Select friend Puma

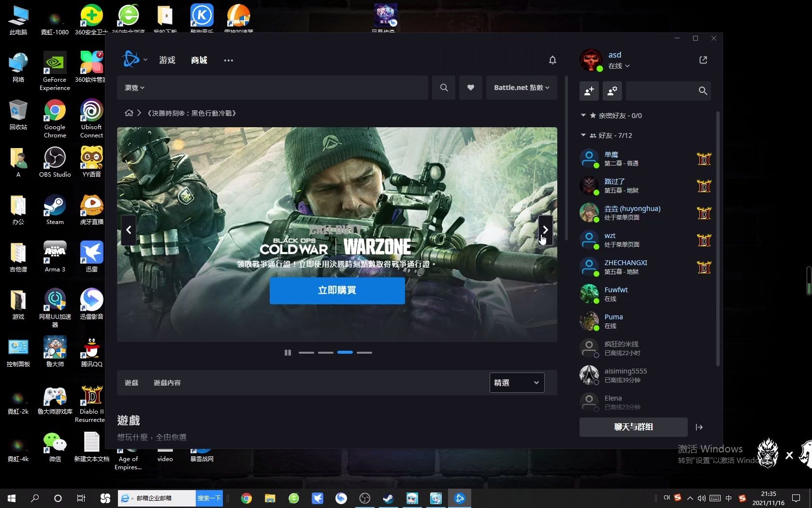pyautogui.click(x=646, y=321)
